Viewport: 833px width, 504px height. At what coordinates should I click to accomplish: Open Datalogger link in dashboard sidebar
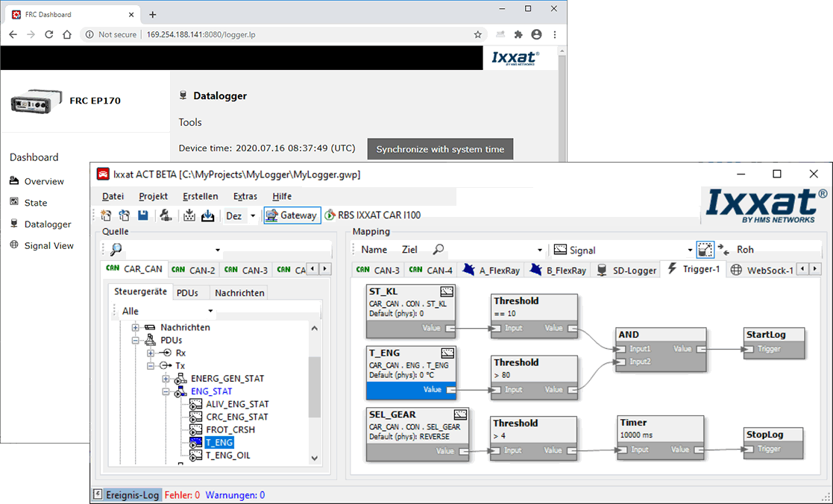[48, 224]
